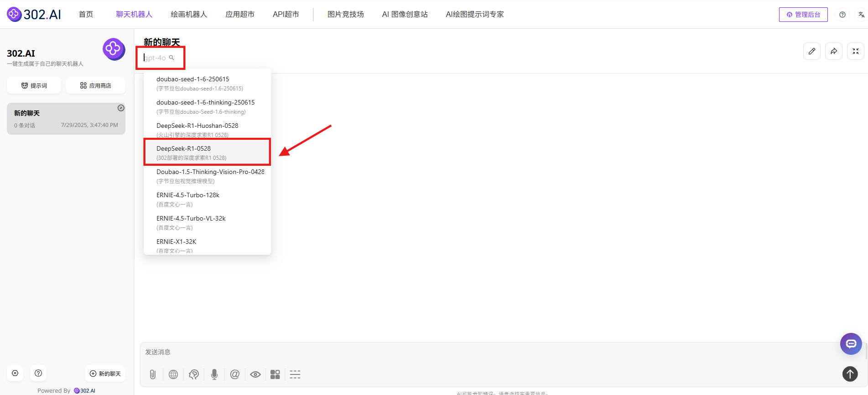The width and height of the screenshot is (868, 395).
Task: Click the edit pencil icon
Action: 812,51
